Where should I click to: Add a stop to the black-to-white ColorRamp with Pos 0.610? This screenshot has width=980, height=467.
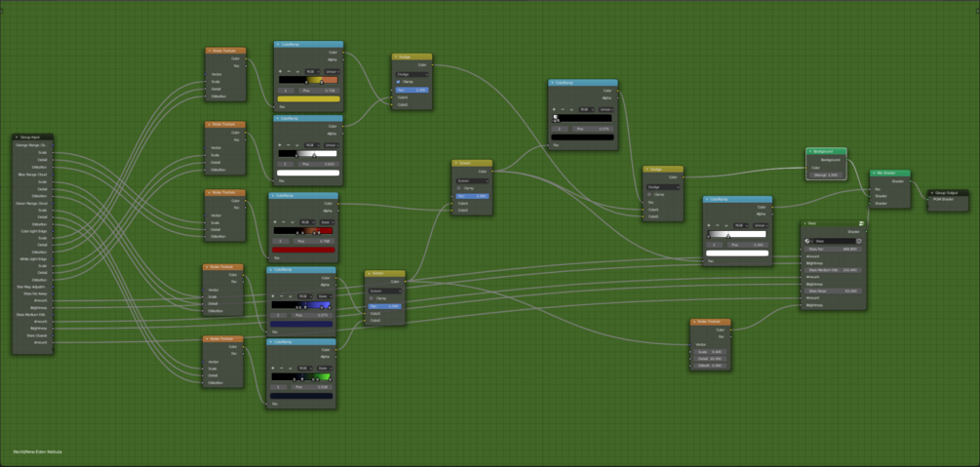pos(281,145)
